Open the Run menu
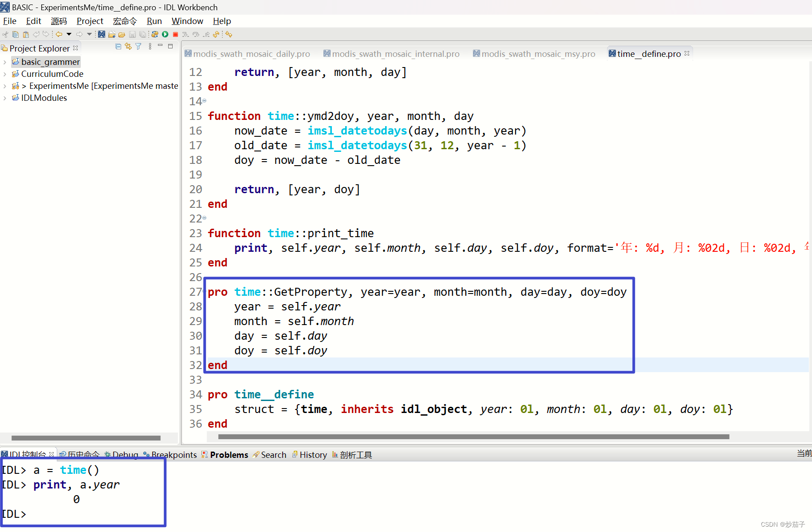 pos(154,21)
